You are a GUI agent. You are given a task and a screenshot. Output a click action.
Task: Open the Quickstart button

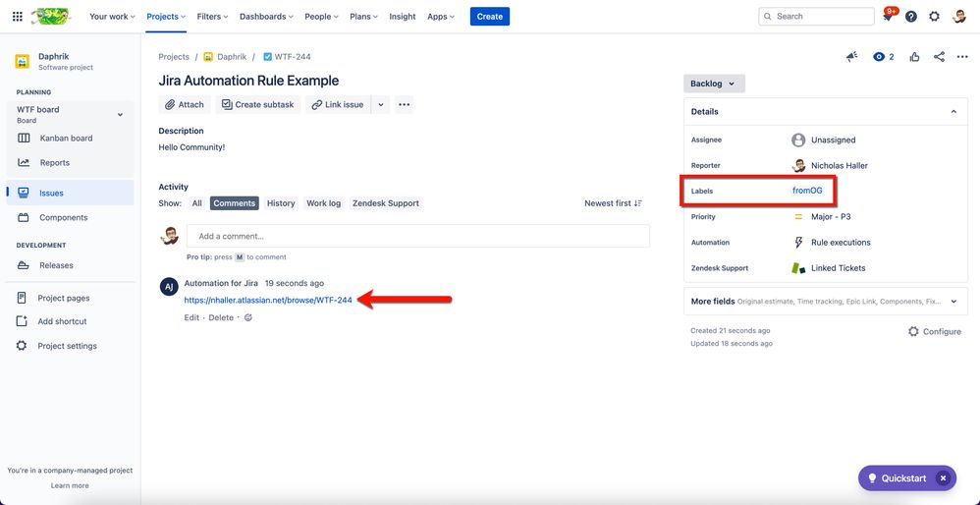coord(904,478)
